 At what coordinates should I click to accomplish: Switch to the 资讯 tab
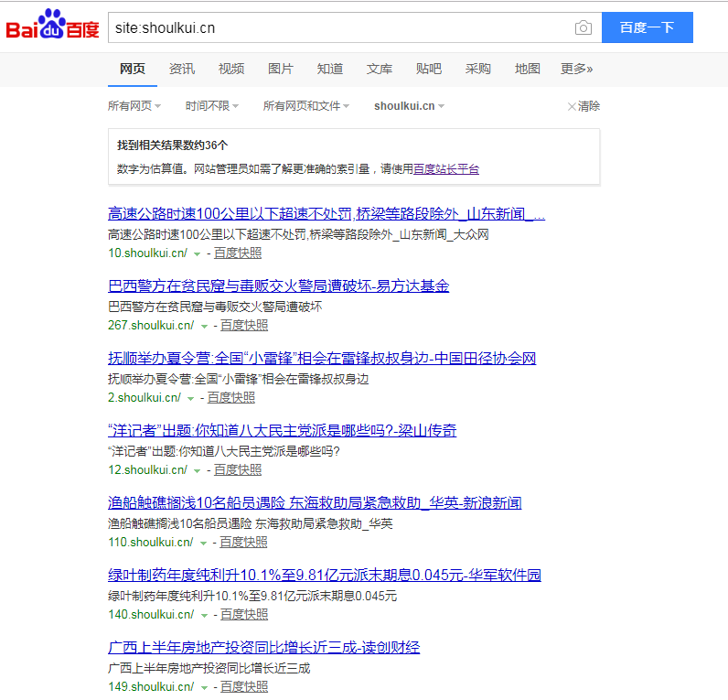181,70
